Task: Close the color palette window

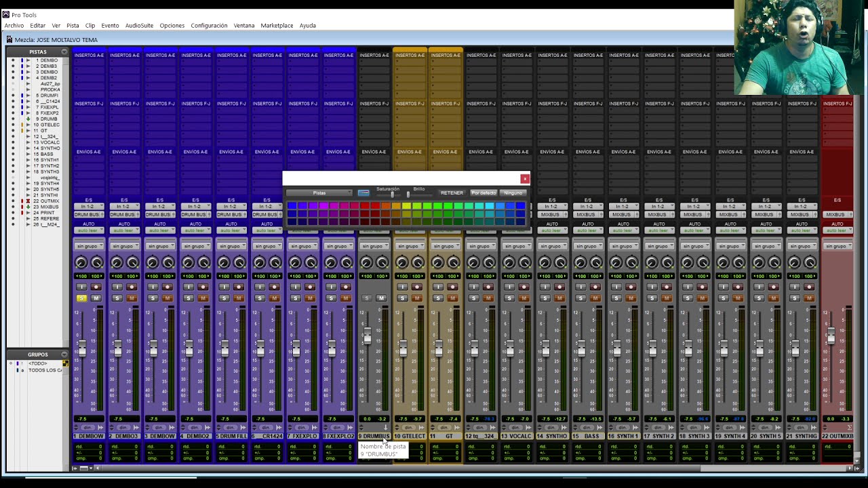Action: [x=524, y=179]
